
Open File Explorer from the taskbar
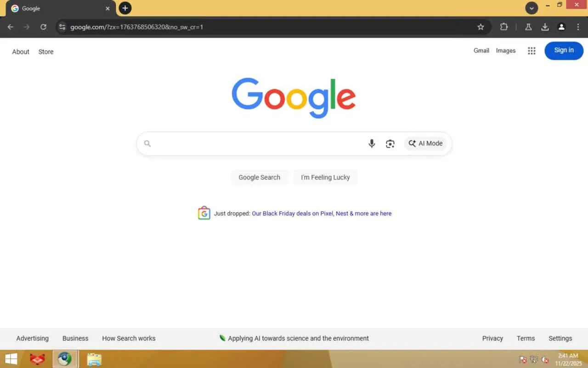(94, 359)
